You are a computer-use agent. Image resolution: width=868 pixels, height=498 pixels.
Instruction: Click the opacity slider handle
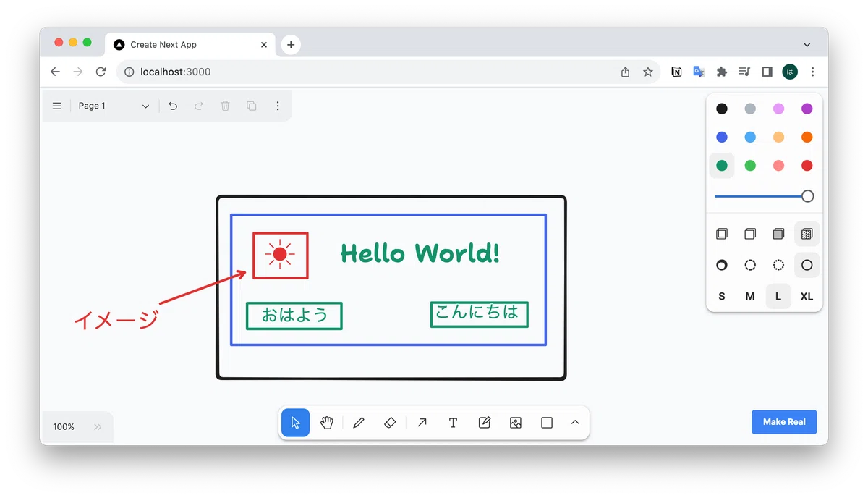point(808,196)
